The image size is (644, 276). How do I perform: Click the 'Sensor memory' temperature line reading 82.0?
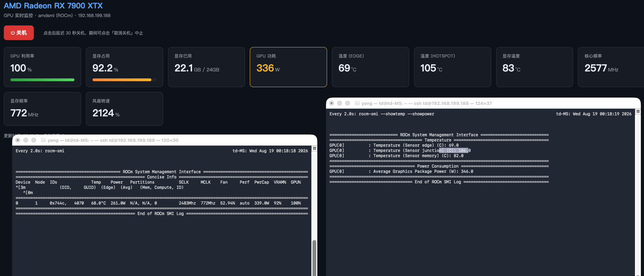(396, 156)
